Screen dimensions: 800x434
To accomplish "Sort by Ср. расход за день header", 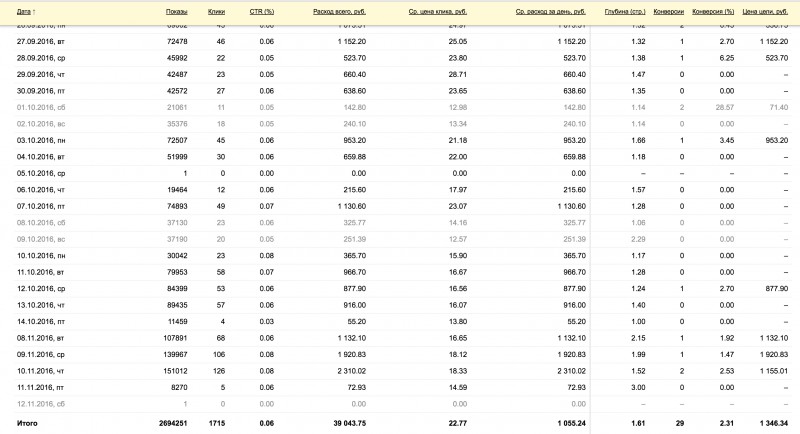I will 550,9.
